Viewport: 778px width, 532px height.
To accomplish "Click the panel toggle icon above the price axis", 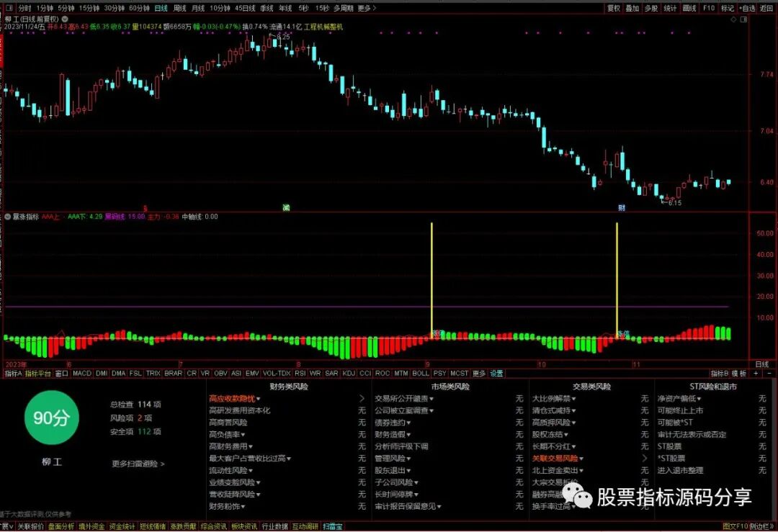I will (x=743, y=19).
